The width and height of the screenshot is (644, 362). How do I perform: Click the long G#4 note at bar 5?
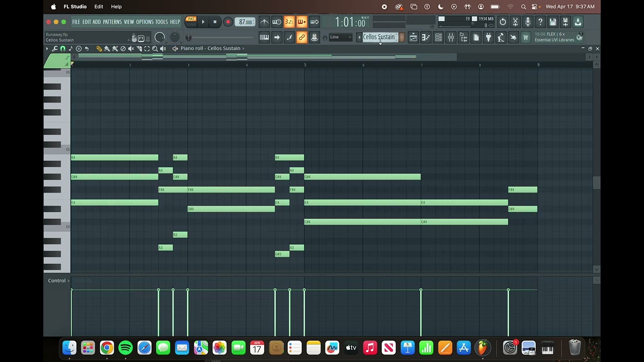(362, 177)
